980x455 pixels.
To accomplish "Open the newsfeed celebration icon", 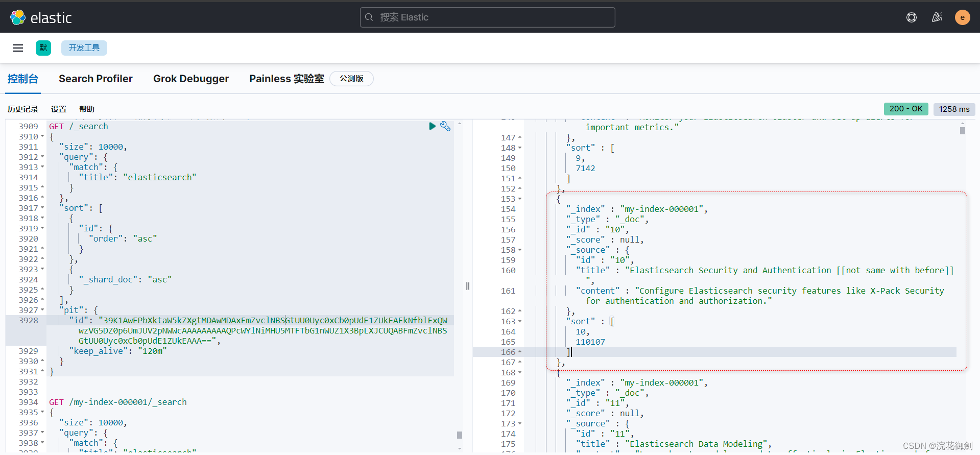I will pos(937,17).
